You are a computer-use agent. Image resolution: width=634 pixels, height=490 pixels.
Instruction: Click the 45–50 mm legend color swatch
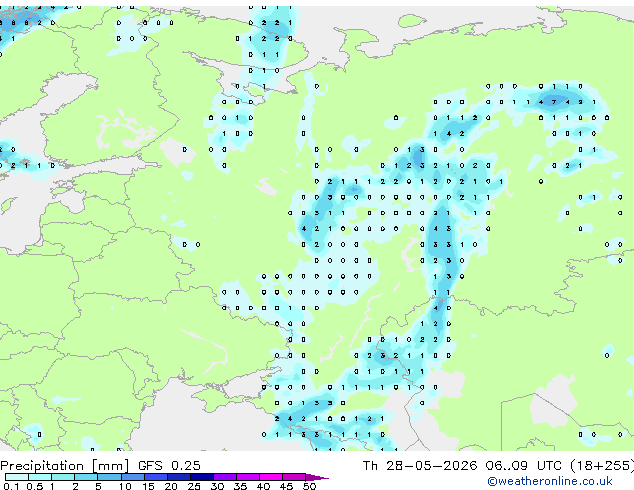pyautogui.click(x=294, y=477)
